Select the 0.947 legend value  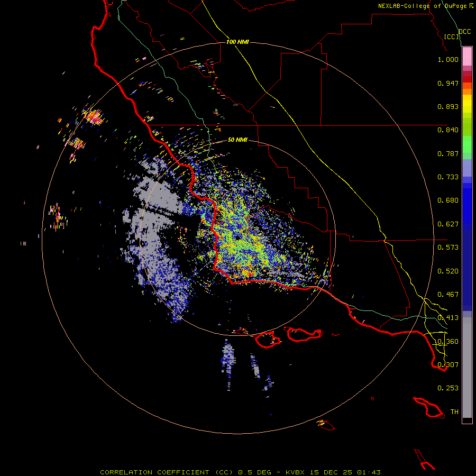click(x=448, y=83)
